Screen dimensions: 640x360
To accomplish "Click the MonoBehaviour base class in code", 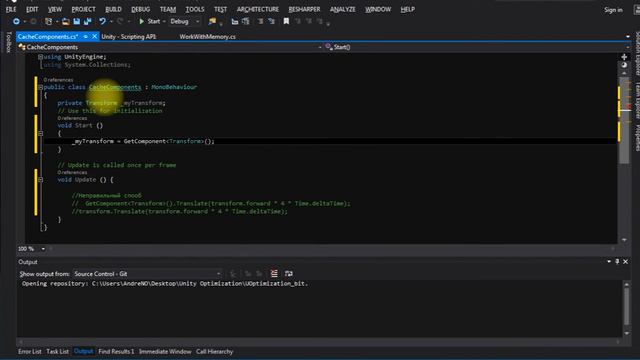I will (174, 87).
